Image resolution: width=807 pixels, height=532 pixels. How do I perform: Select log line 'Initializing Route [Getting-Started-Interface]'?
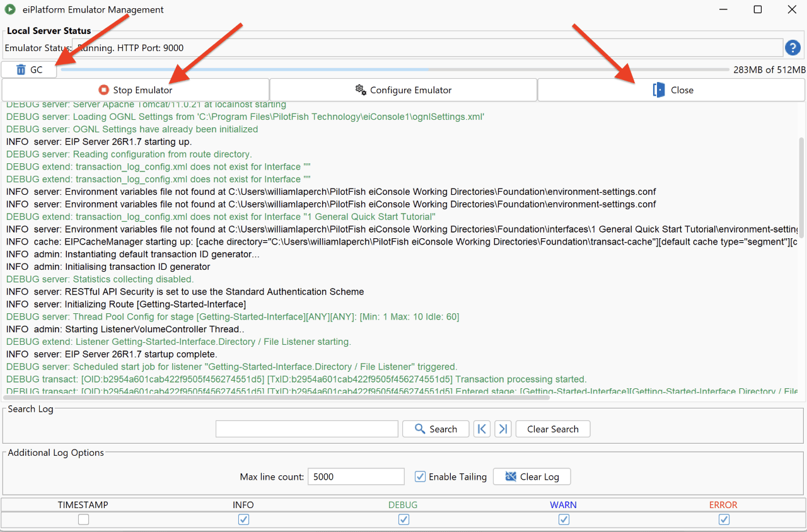pyautogui.click(x=126, y=304)
